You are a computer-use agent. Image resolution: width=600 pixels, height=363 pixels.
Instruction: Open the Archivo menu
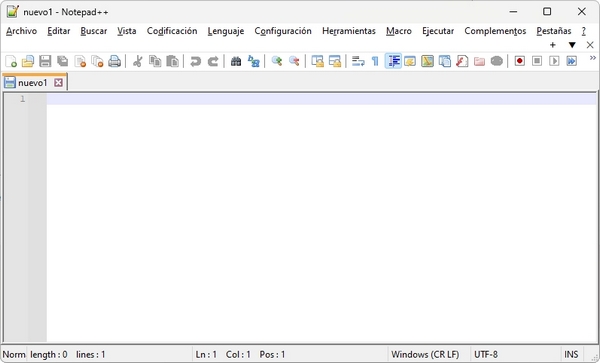pos(21,31)
